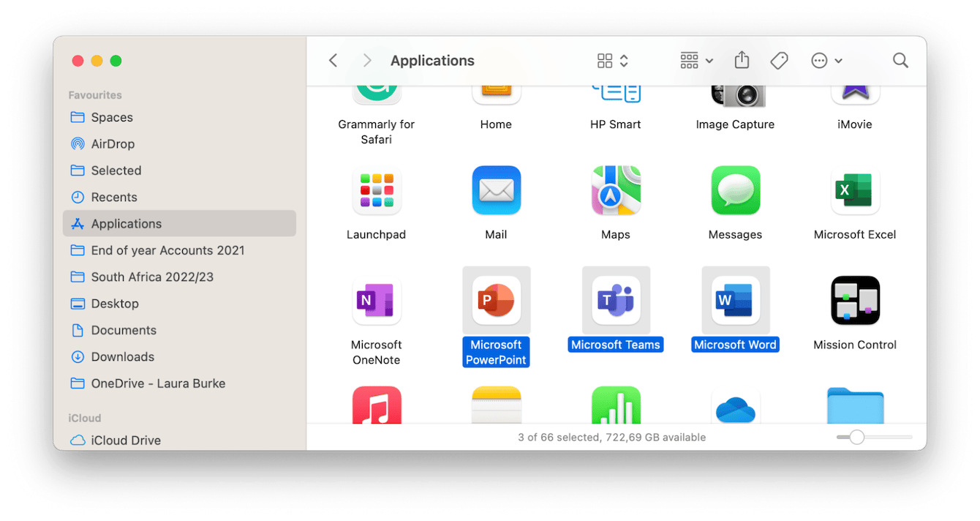Open the group-by options dropdown
980x521 pixels.
click(696, 61)
